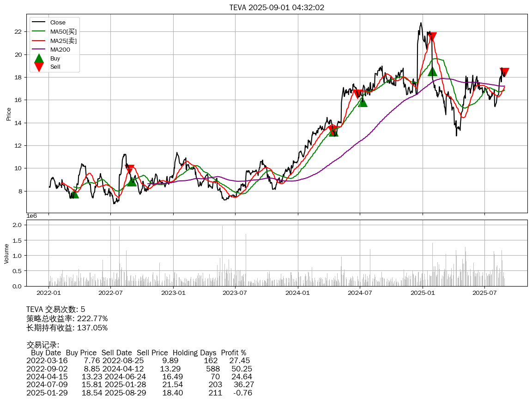Select the MA50[买] legend label
The height and width of the screenshot is (401, 532).
coord(63,31)
